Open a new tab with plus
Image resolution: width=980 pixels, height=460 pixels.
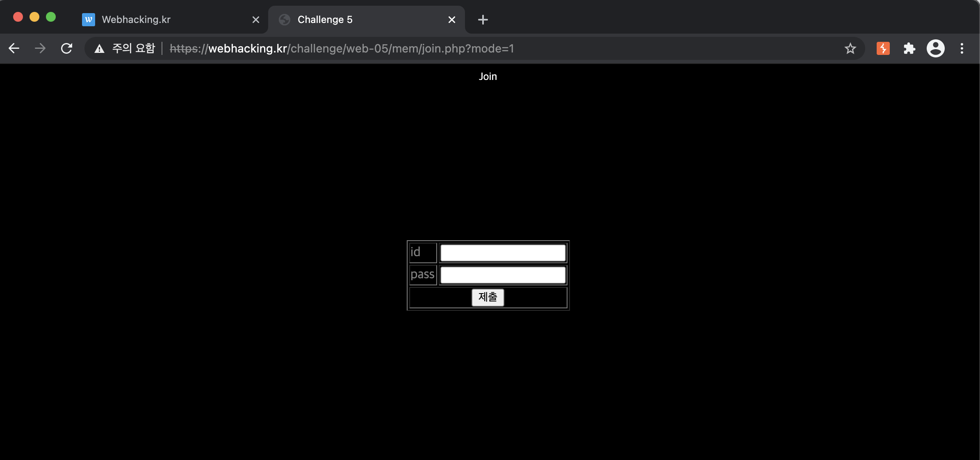(x=483, y=20)
